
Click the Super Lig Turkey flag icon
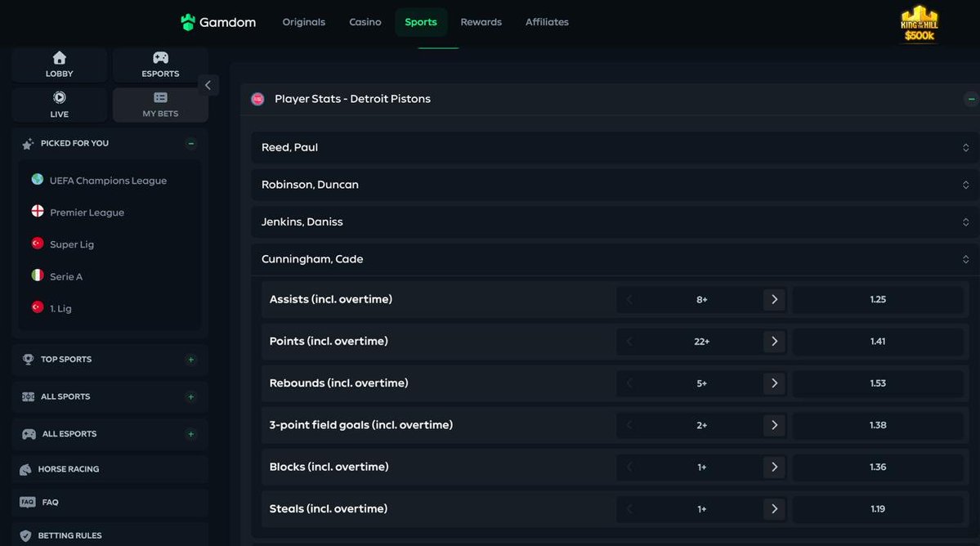point(38,244)
